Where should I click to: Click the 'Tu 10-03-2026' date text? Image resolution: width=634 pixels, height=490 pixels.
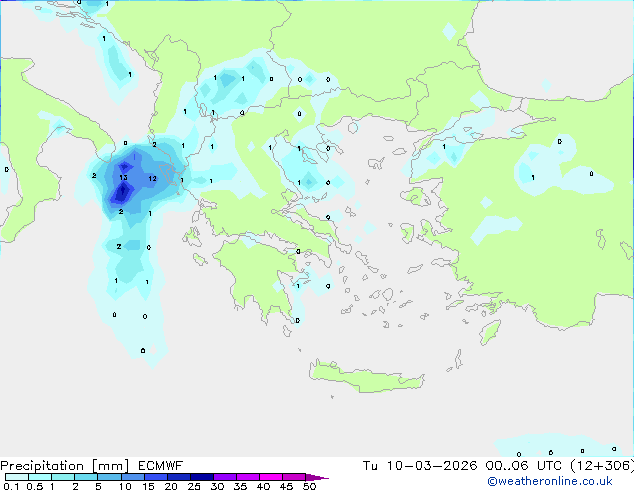(420, 466)
